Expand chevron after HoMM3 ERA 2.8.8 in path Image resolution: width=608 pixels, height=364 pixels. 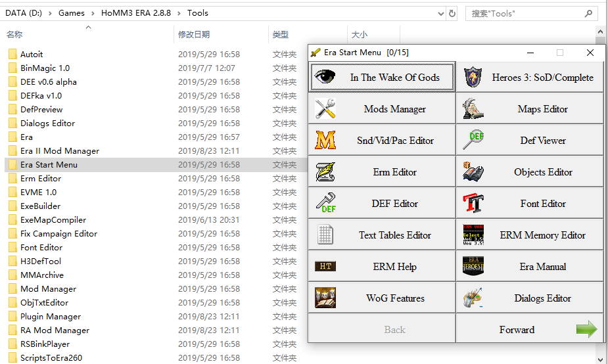point(179,13)
